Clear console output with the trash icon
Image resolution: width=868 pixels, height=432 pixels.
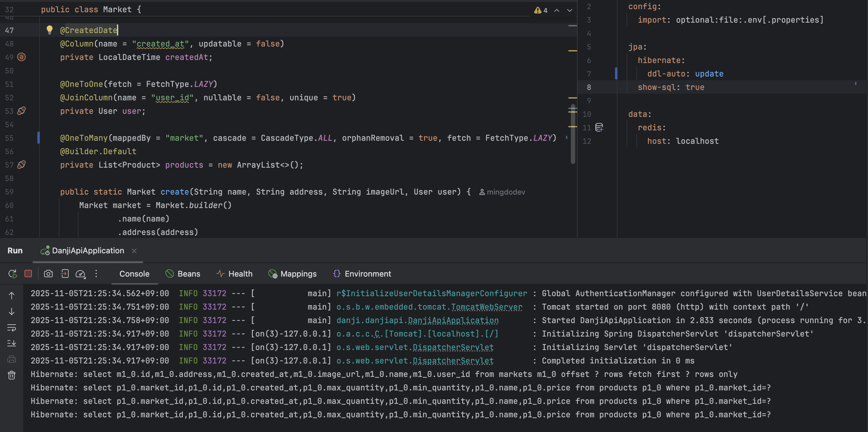11,375
